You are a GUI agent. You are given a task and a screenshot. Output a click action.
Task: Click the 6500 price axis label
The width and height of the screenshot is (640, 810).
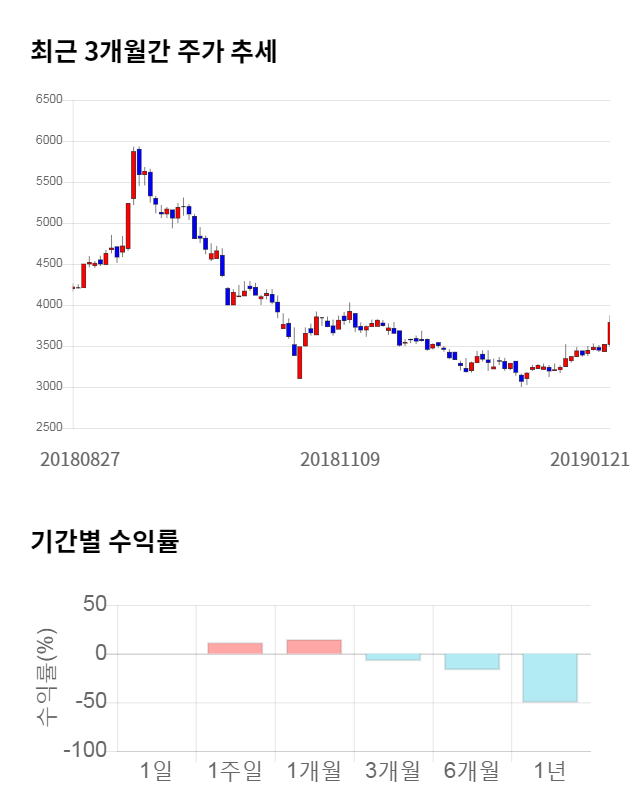[x=48, y=100]
